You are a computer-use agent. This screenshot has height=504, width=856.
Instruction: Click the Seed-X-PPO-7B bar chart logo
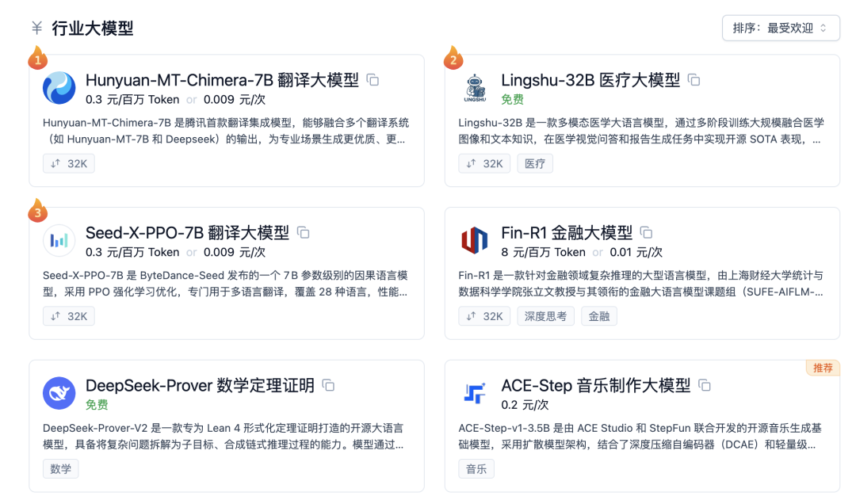tap(59, 241)
